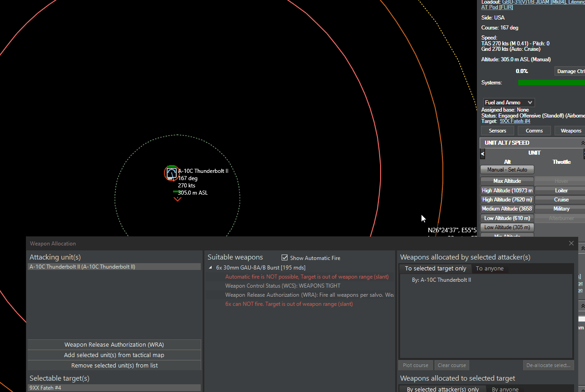Switch to the To anyone tab
585x392 pixels.
[490, 269]
